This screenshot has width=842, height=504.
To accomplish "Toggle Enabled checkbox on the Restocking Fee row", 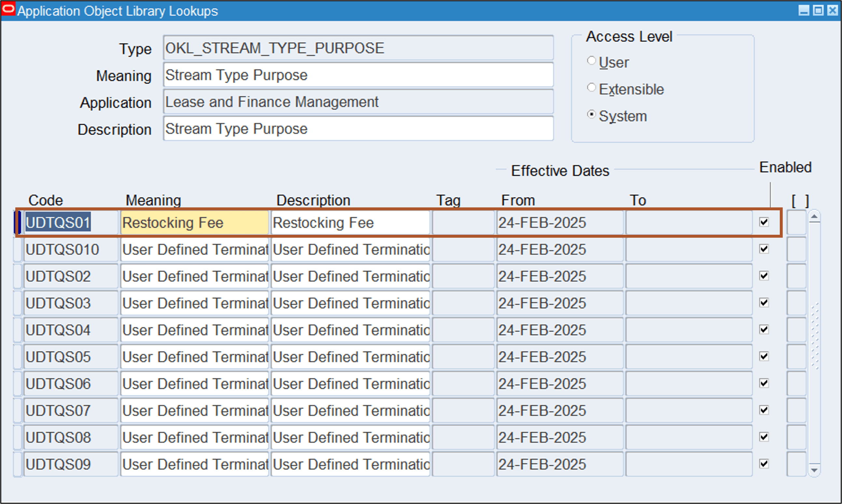I will [x=764, y=222].
